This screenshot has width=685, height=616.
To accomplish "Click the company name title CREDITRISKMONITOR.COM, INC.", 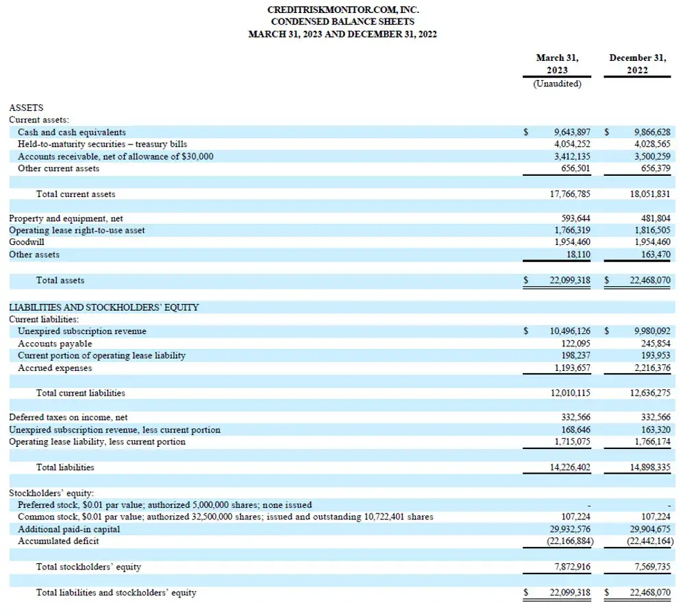I will click(x=342, y=10).
